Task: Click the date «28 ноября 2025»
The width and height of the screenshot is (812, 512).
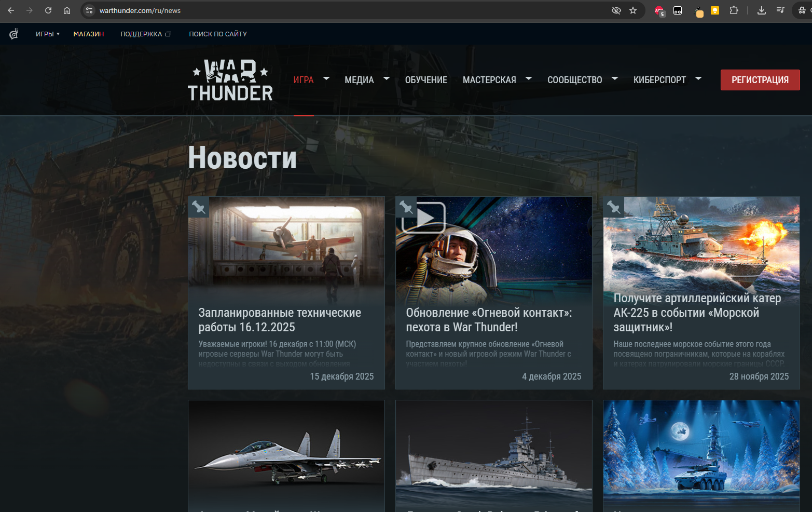Action: tap(759, 376)
